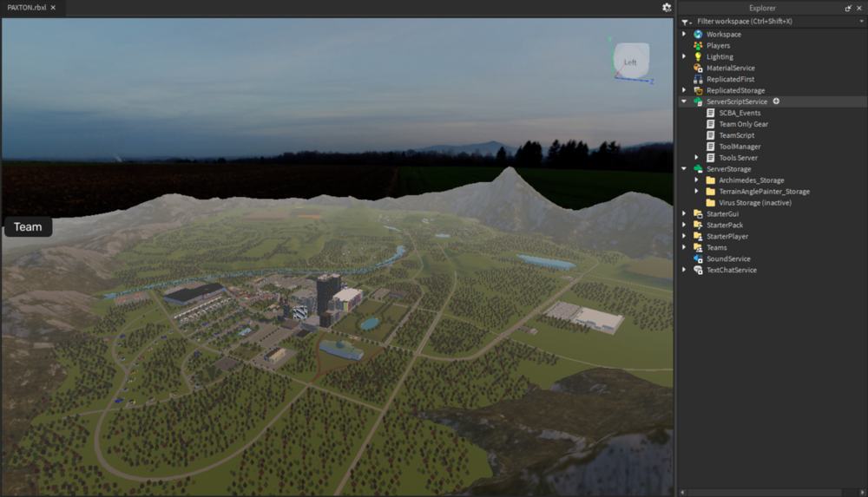Click the Archimedes_Storage folder icon
This screenshot has height=497, width=868.
click(711, 180)
